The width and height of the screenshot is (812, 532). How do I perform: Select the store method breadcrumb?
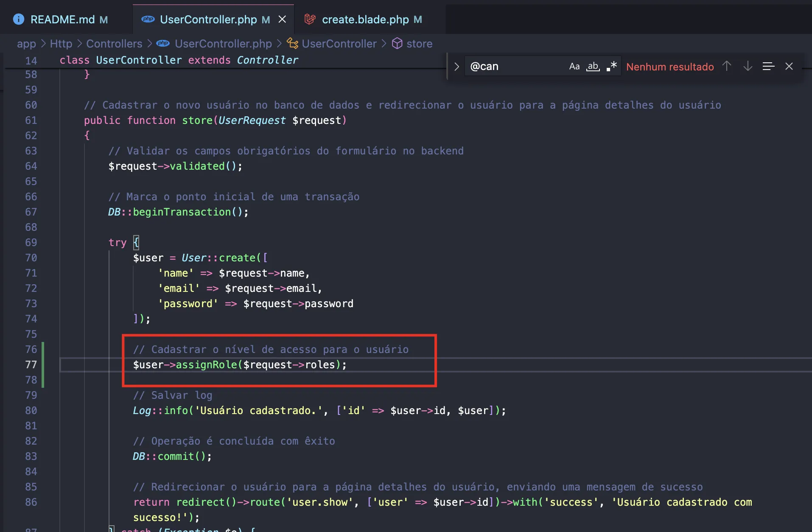(419, 44)
